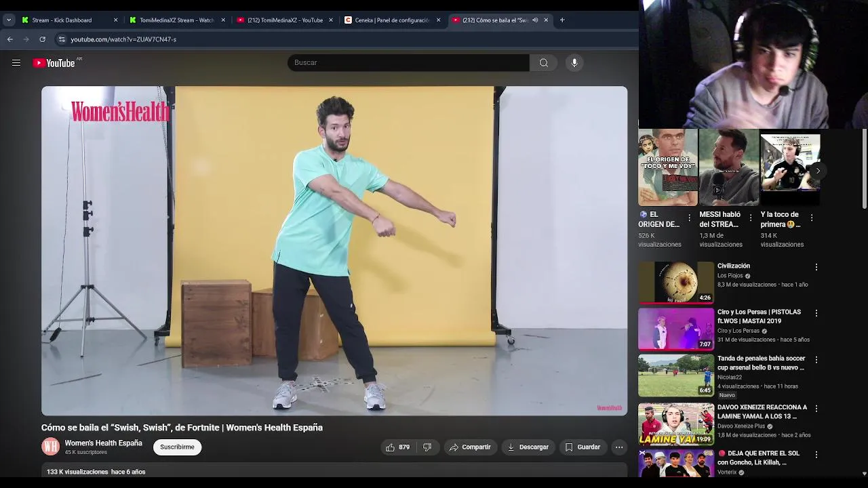Click 133 K visualizaciones description text
Viewport: 868px width, 488px height.
pos(77,472)
